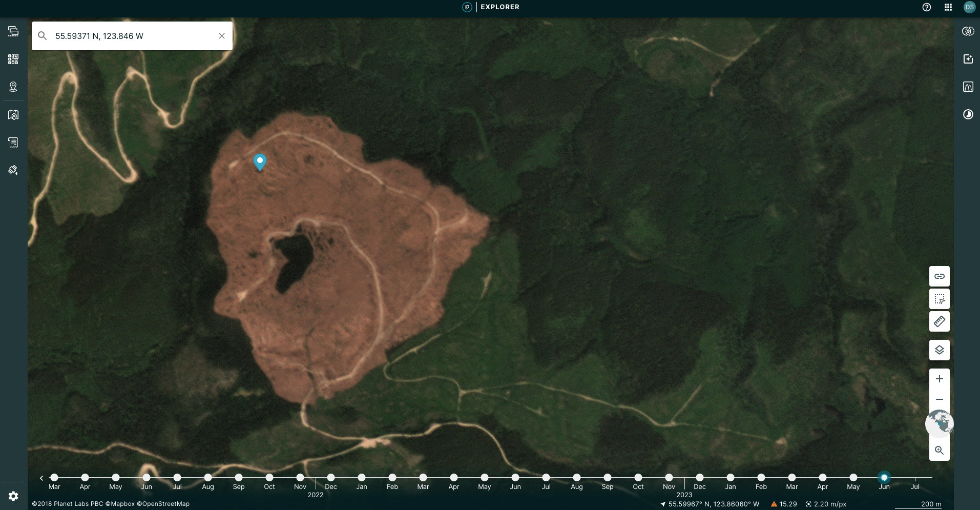Click the 200 m scale bar
The height and width of the screenshot is (510, 980).
tap(919, 505)
